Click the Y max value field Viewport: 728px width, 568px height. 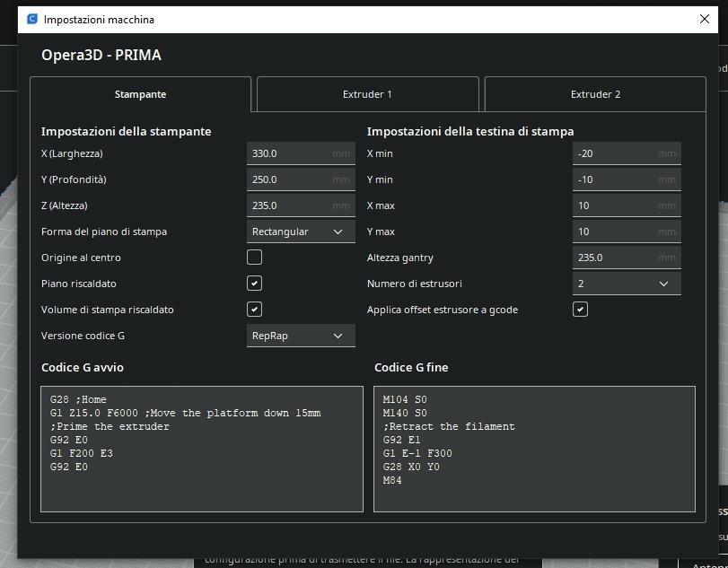pos(616,232)
